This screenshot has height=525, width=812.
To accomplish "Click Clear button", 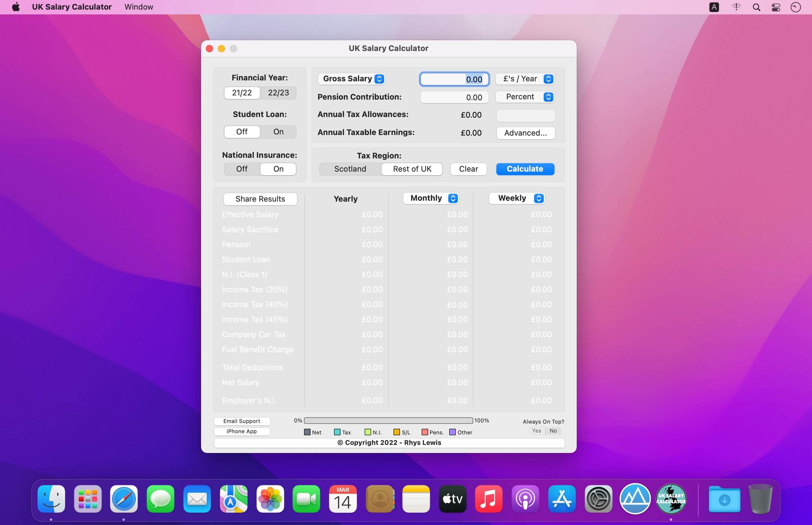I will pyautogui.click(x=468, y=169).
